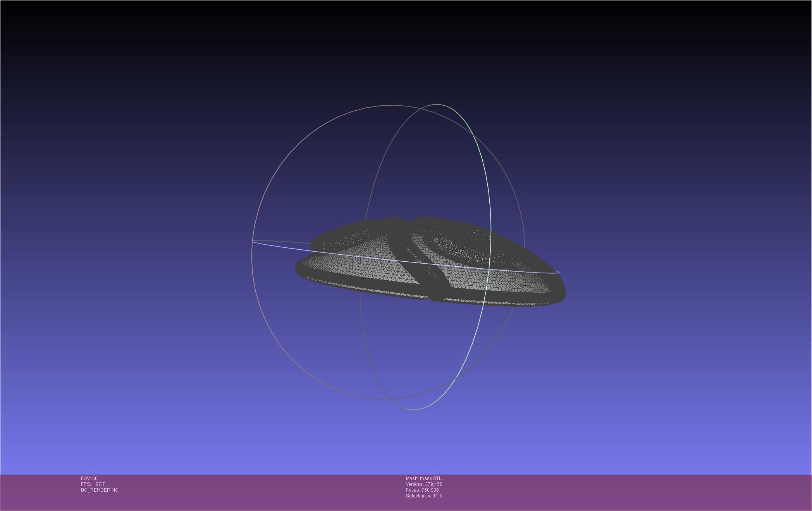Click the Vertices: 379,456 count
This screenshot has height=511, width=812.
[424, 484]
